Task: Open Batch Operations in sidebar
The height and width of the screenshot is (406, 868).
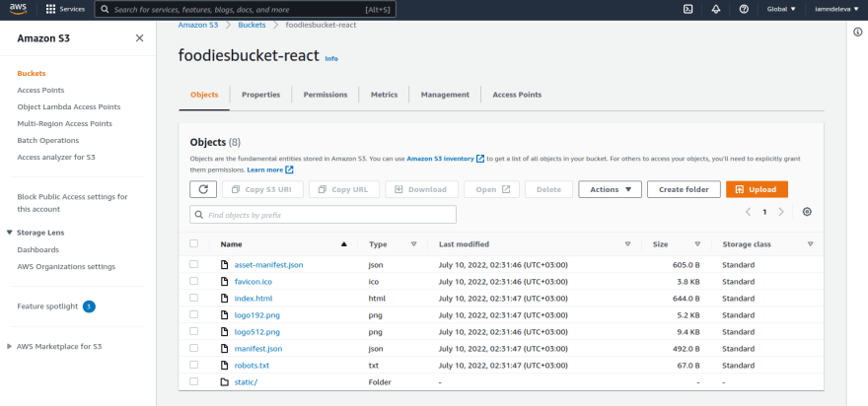Action: [x=48, y=141]
